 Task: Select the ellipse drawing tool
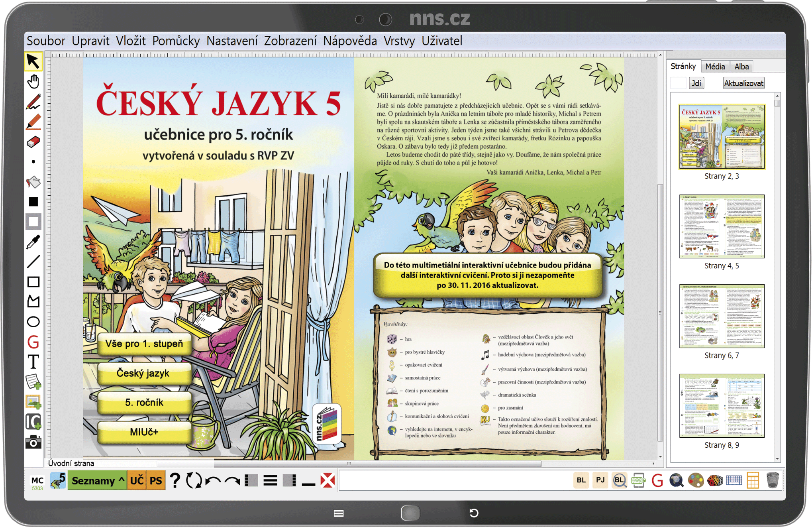point(33,322)
